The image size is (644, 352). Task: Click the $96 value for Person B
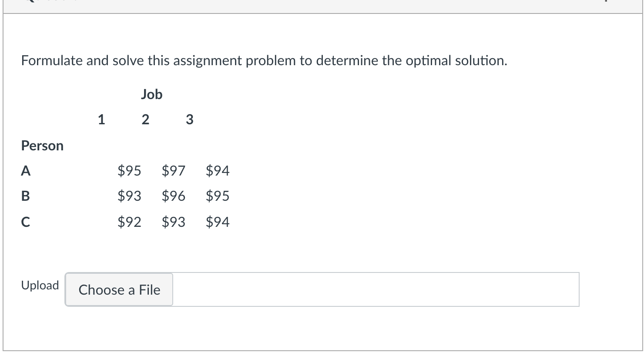click(173, 196)
